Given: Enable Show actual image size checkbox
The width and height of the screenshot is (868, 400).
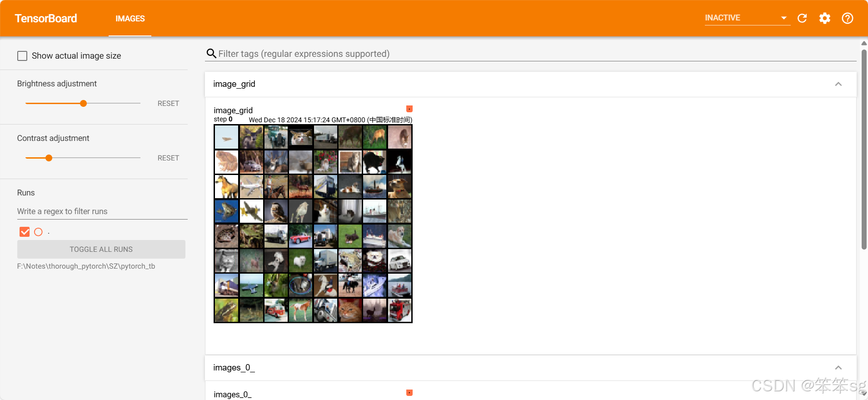Looking at the screenshot, I should click(x=22, y=56).
